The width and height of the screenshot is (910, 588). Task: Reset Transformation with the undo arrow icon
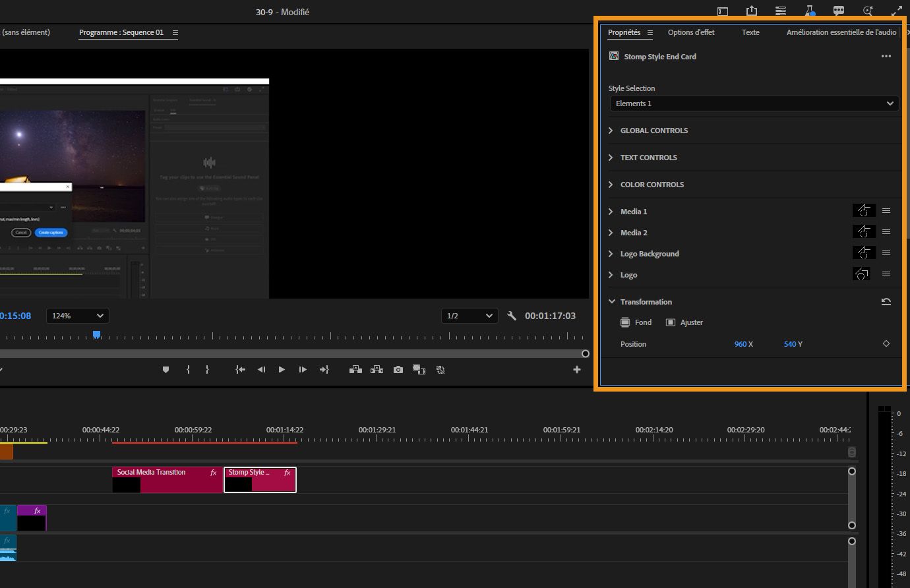886,302
